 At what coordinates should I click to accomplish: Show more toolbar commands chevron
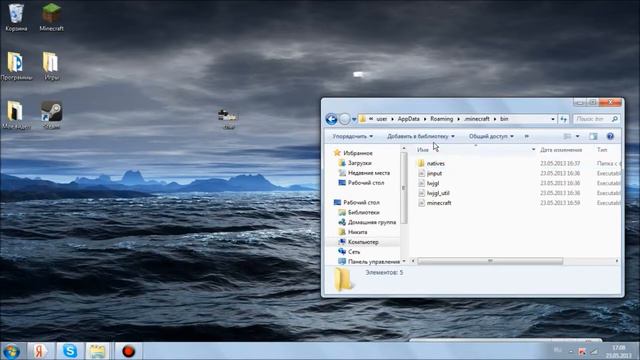(x=527, y=136)
